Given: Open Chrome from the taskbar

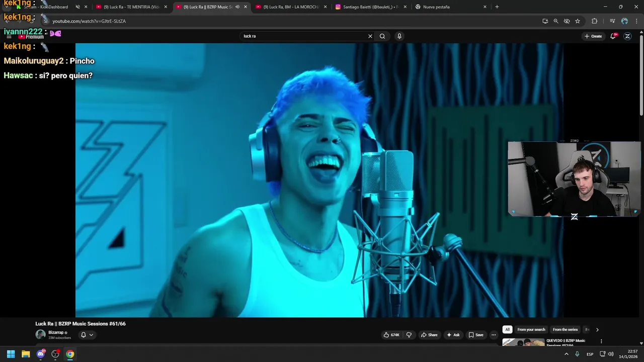Looking at the screenshot, I should click(x=70, y=354).
